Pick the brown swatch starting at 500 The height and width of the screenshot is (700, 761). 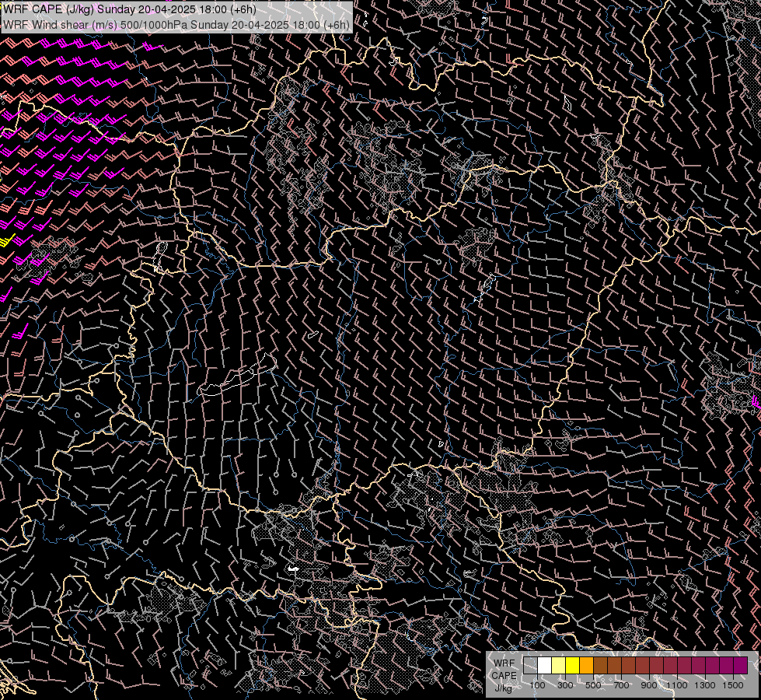point(600,666)
